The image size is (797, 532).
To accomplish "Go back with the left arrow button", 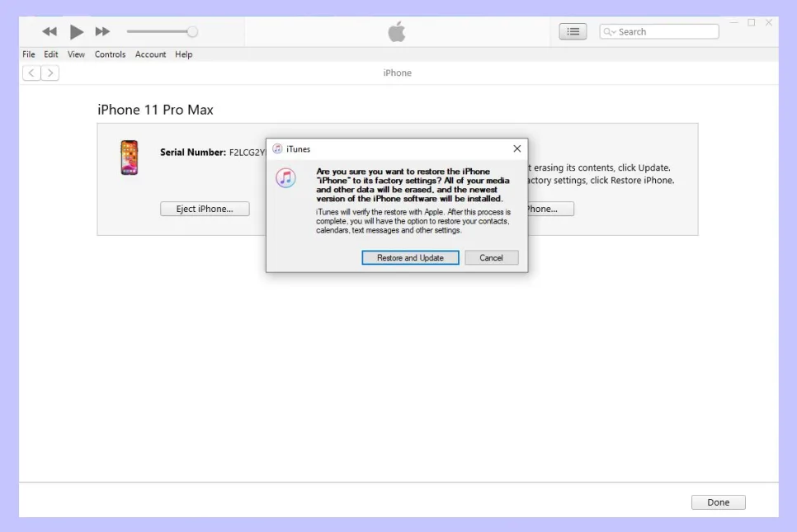I will coord(31,73).
